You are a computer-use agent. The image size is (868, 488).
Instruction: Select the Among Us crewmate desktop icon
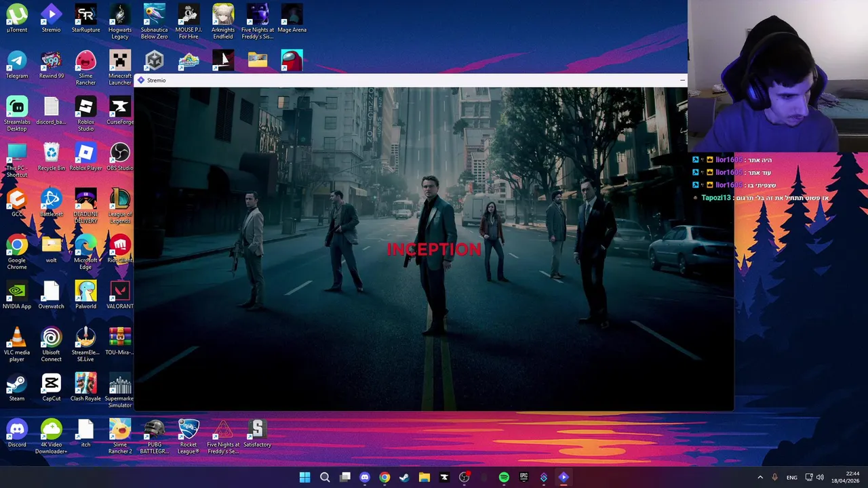(x=292, y=60)
